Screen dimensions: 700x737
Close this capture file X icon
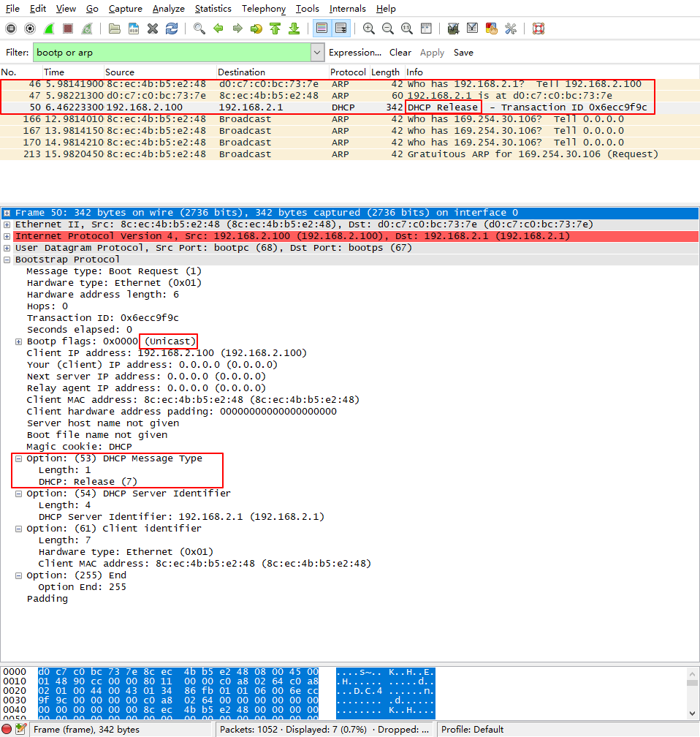[x=153, y=29]
